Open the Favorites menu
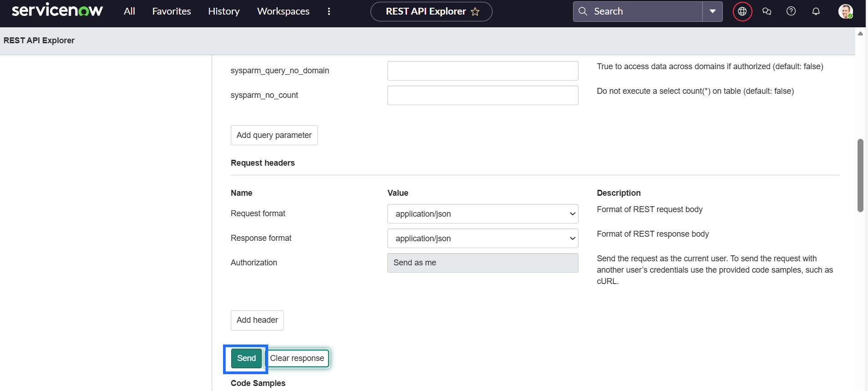The image size is (868, 391). tap(172, 11)
